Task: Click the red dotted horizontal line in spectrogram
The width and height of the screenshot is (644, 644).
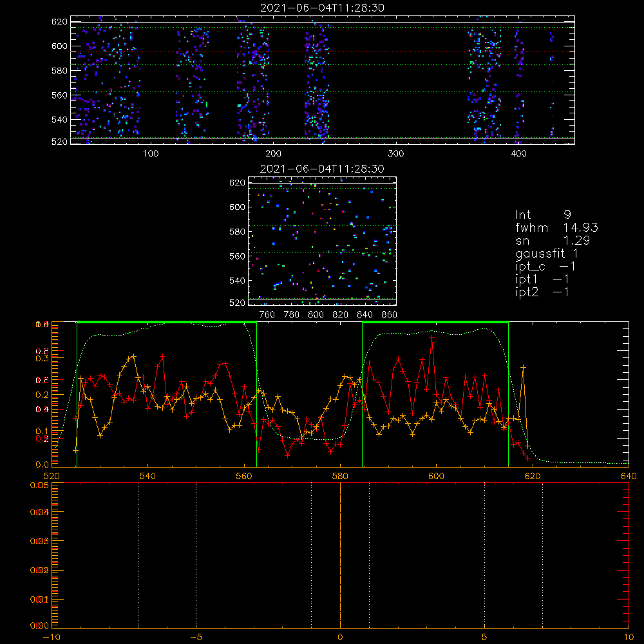Action: pyautogui.click(x=323, y=52)
